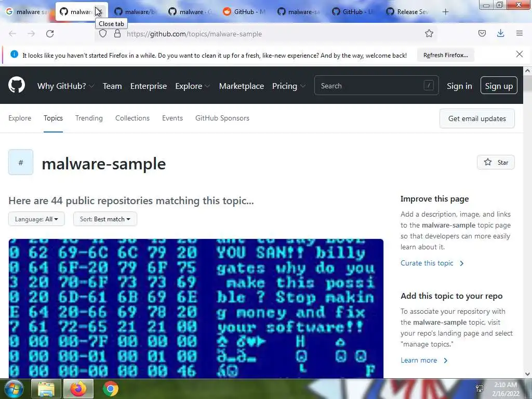The width and height of the screenshot is (532, 399).
Task: Open the Trending sub-navigation tab
Action: pos(89,118)
